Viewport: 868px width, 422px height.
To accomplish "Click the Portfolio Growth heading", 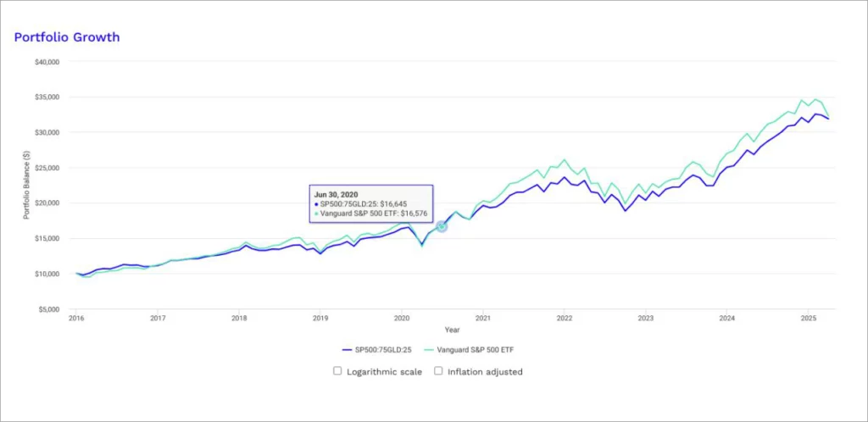I will point(66,37).
